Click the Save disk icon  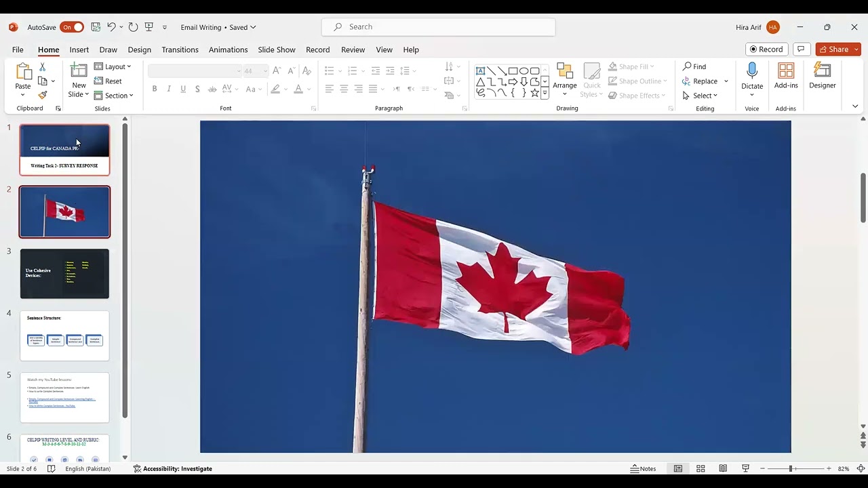(96, 27)
